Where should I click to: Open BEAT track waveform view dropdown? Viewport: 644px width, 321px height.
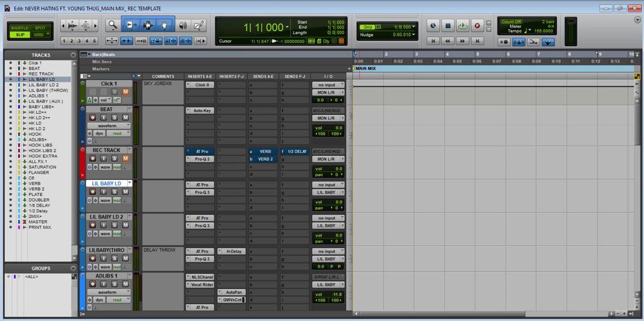tap(109, 126)
